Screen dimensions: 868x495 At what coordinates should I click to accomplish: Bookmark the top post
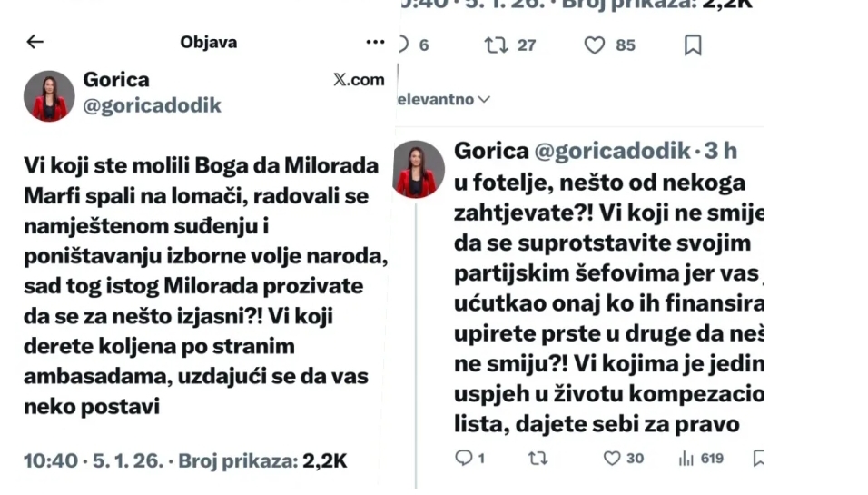point(692,45)
